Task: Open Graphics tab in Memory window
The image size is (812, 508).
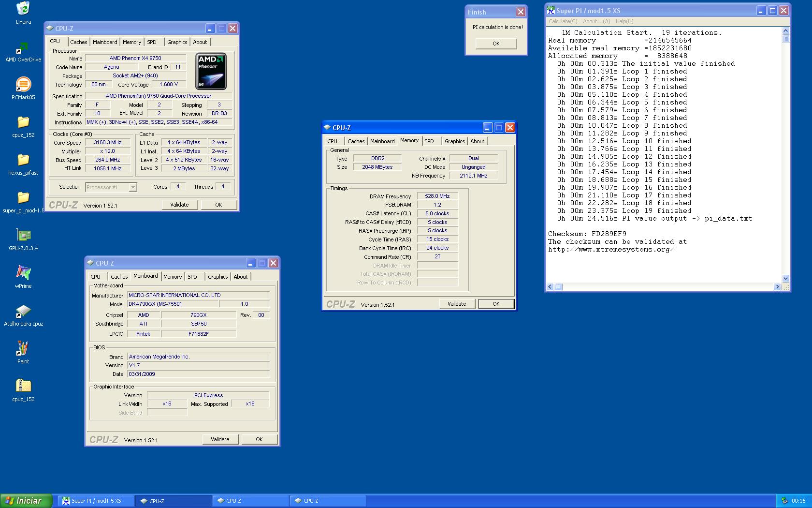Action: (455, 141)
